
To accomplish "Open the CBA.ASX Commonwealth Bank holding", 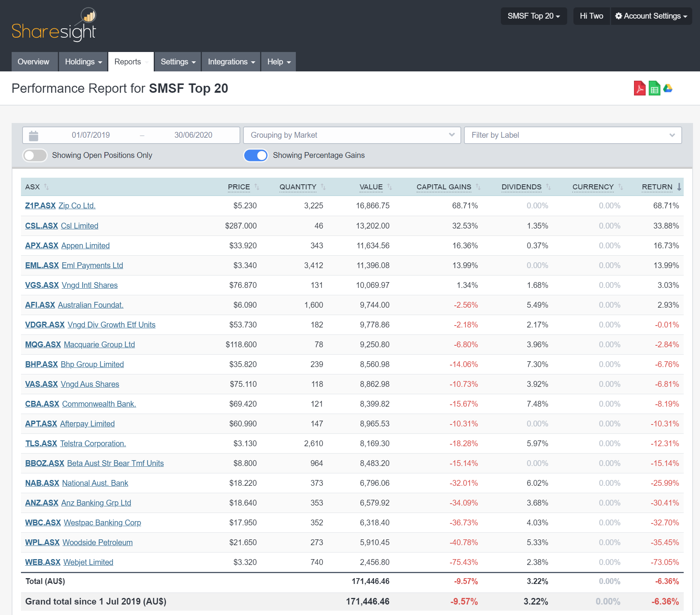I will pyautogui.click(x=81, y=404).
